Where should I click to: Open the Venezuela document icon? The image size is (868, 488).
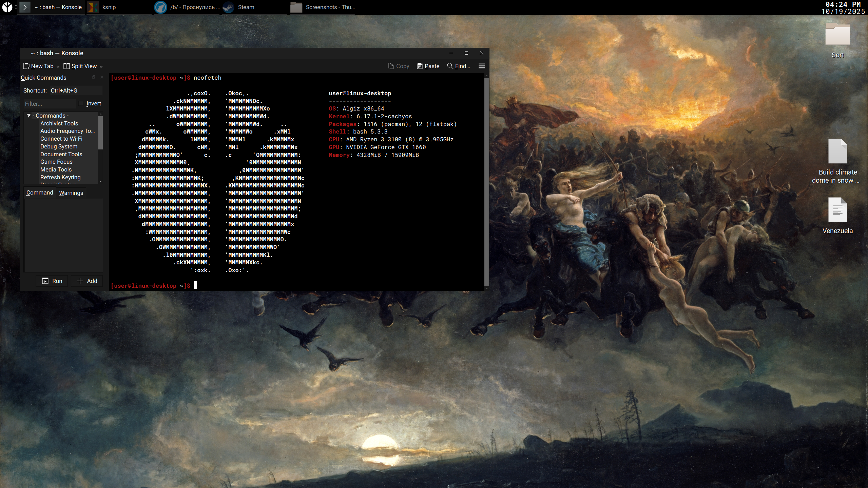837,210
